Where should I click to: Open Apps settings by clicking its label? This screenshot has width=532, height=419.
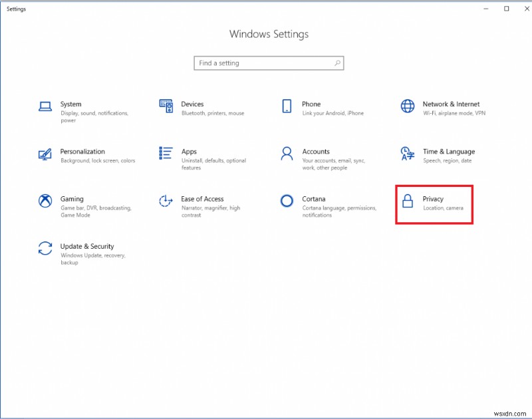[188, 151]
